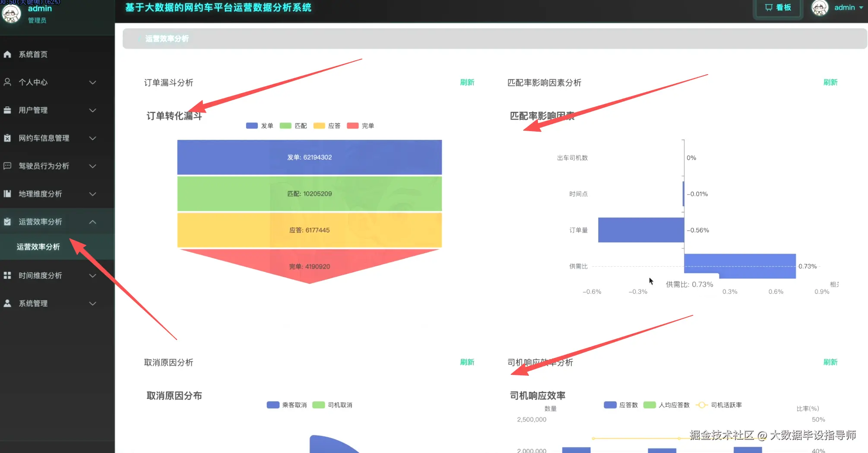
Task: Click the person icon for 个人中心
Action: pos(7,82)
